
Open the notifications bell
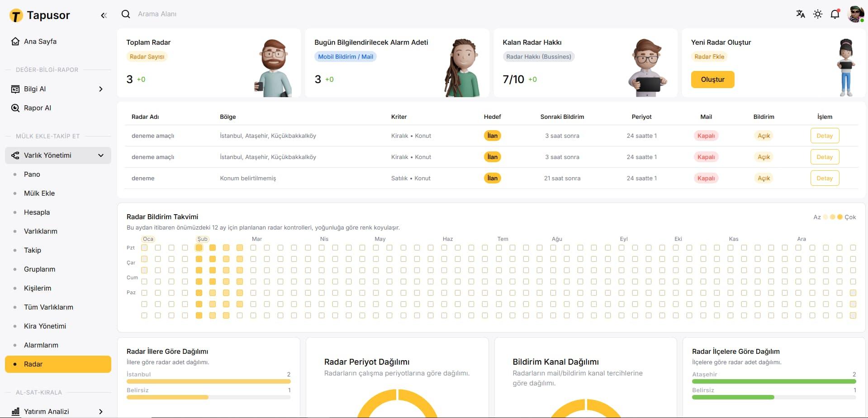[835, 14]
